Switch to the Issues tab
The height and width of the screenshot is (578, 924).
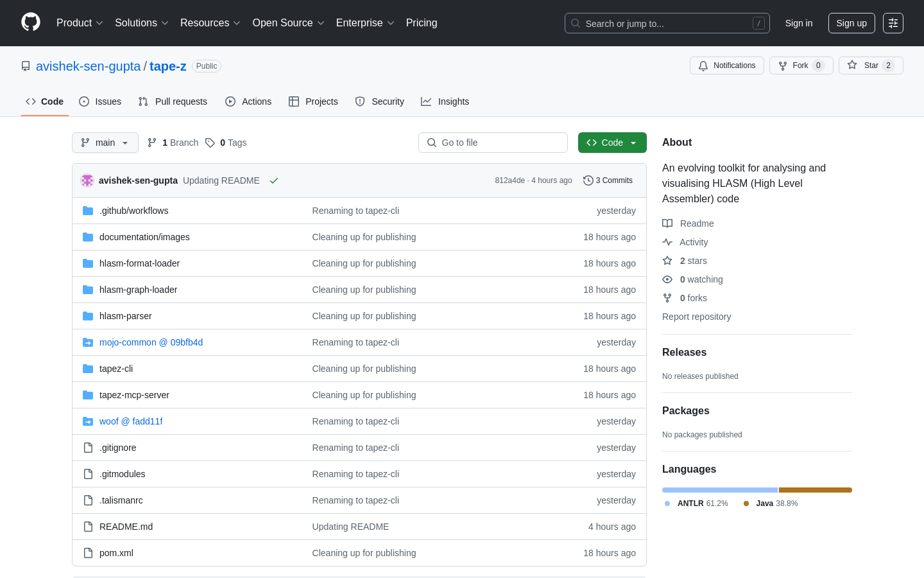pos(100,101)
